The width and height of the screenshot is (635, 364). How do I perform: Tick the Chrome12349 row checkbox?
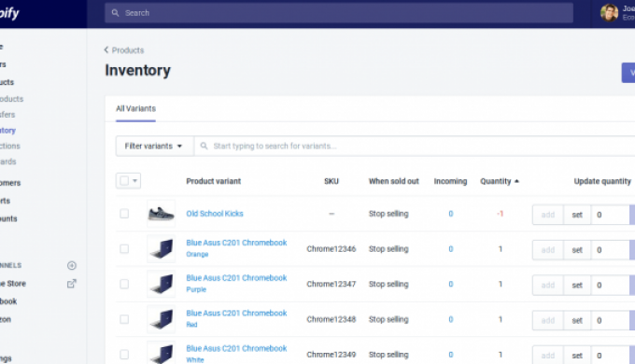click(x=124, y=355)
